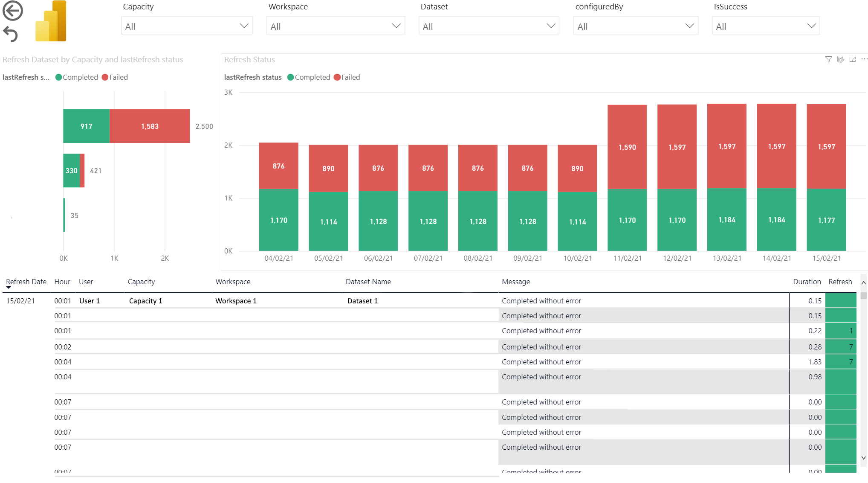Select the 1,583 failed bar segment
This screenshot has height=483, width=868.
(x=150, y=126)
